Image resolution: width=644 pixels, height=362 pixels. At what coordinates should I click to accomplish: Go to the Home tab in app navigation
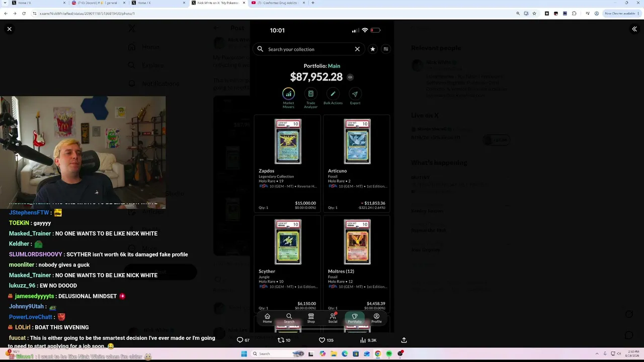tap(267, 318)
